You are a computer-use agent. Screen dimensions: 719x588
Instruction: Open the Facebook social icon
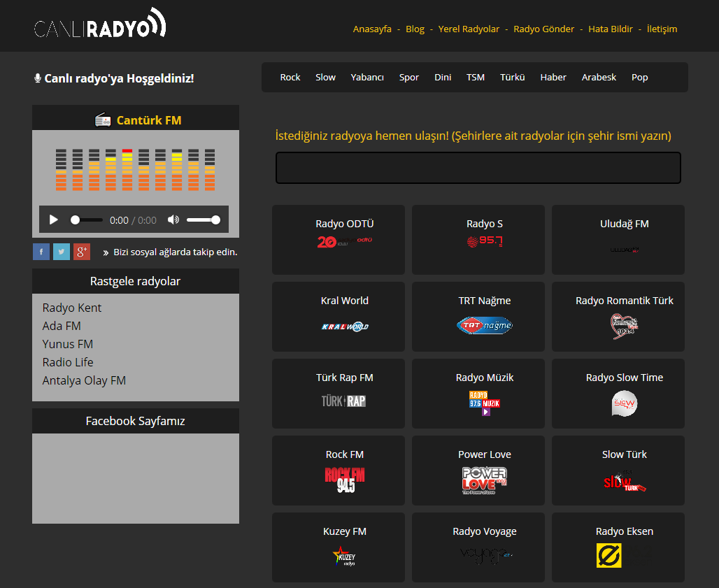(x=41, y=252)
